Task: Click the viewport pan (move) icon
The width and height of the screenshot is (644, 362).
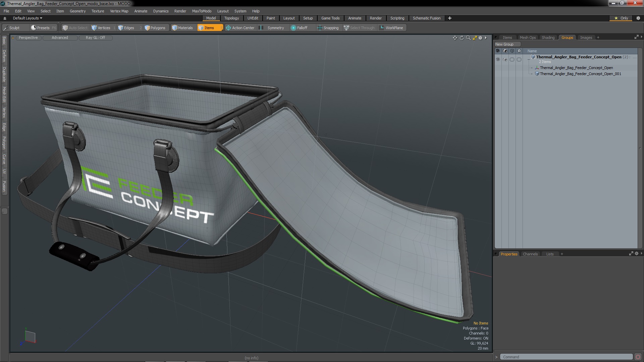Action: click(x=455, y=38)
